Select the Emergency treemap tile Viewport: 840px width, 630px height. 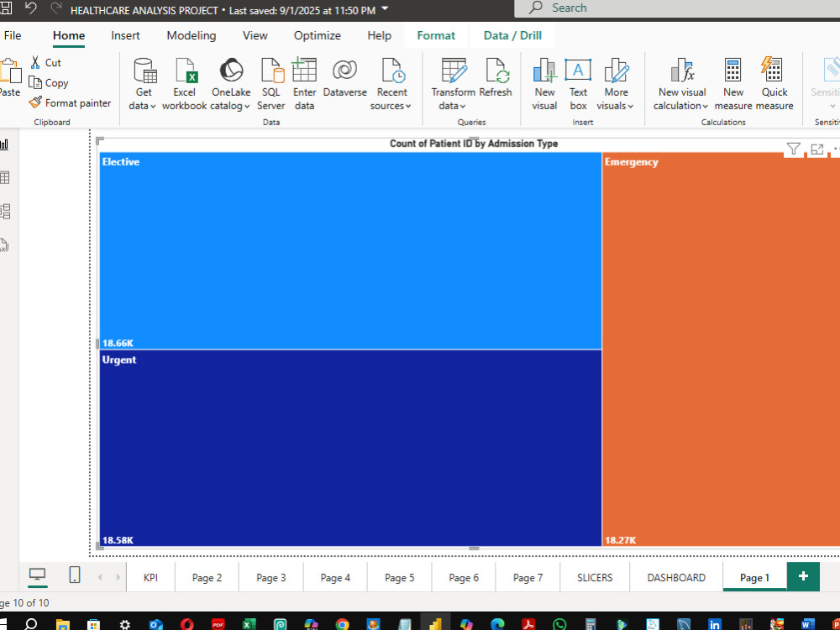[721, 349]
